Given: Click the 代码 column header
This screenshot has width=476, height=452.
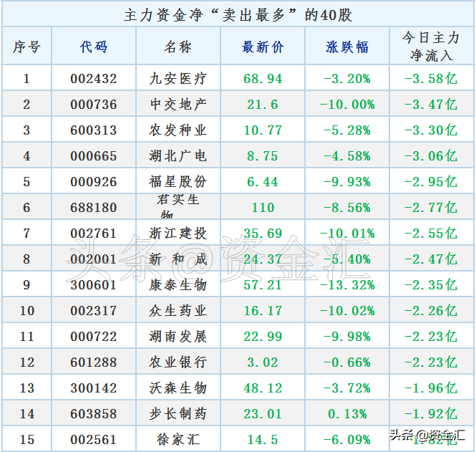Looking at the screenshot, I should point(94,47).
